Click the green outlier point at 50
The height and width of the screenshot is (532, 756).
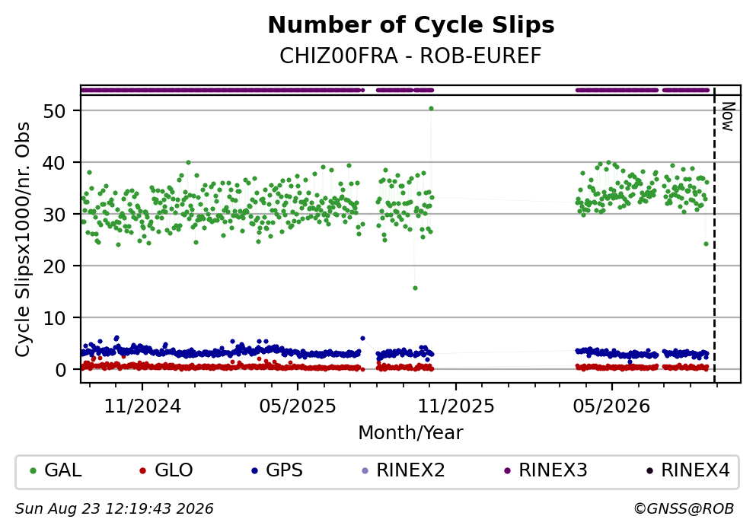(432, 108)
